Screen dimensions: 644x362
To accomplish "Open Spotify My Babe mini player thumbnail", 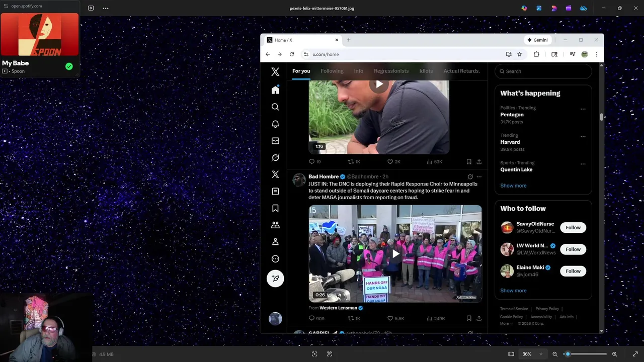I will pyautogui.click(x=40, y=34).
